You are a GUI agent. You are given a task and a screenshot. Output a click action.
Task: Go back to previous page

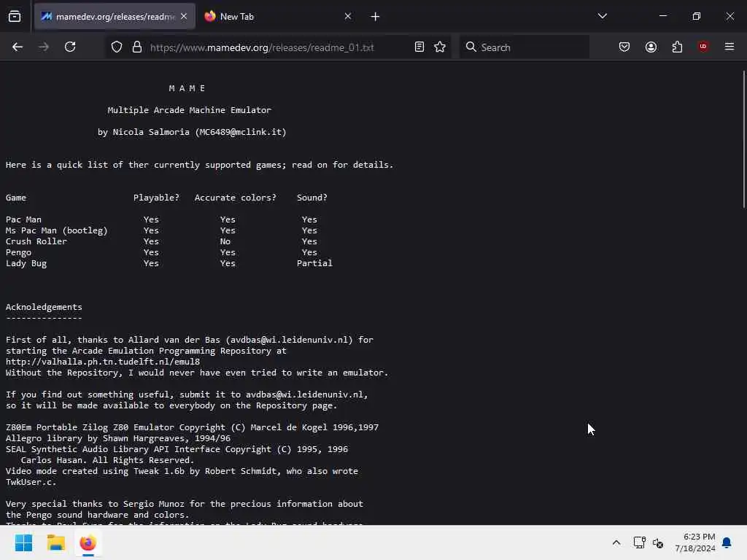click(18, 47)
